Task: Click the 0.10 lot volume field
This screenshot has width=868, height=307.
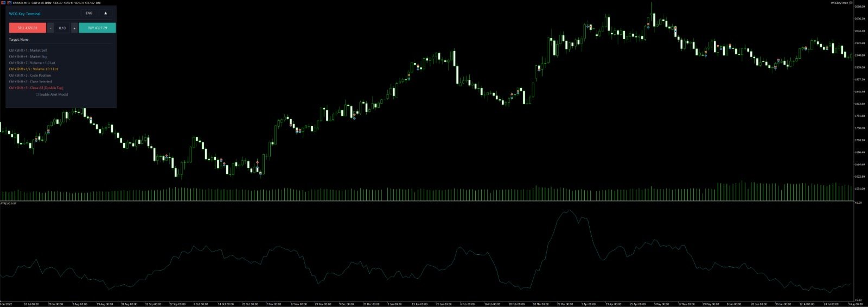Action: 62,28
